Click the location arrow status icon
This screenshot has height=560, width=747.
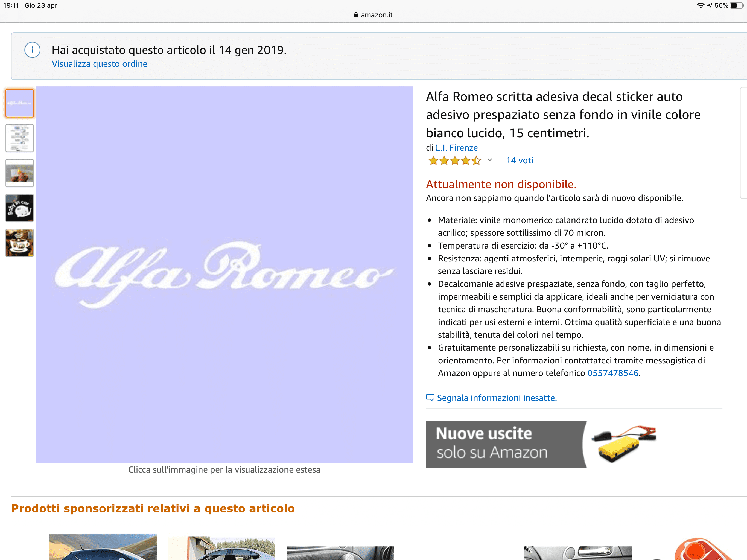(x=710, y=5)
